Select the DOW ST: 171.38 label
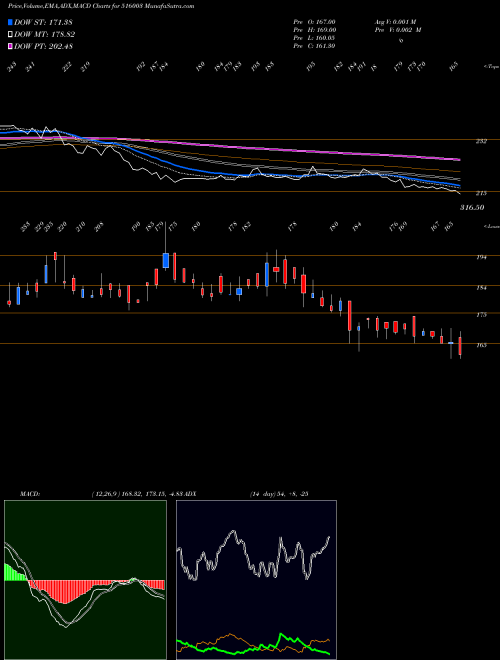 43,22
